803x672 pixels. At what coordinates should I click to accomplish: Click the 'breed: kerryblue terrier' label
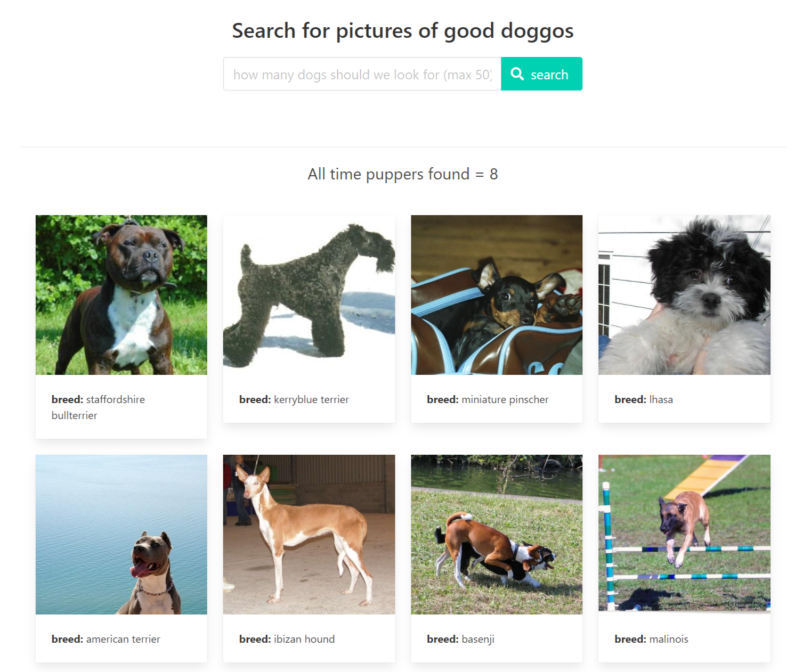coord(294,399)
